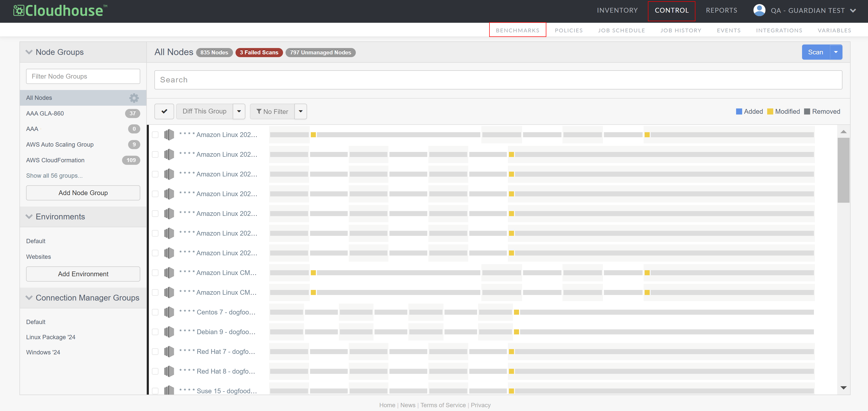Select the AWS Auto Scaling Group node group
The image size is (868, 411).
(83, 145)
